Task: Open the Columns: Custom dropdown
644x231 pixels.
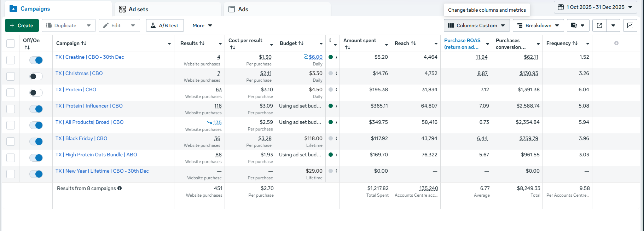Action: pos(476,25)
